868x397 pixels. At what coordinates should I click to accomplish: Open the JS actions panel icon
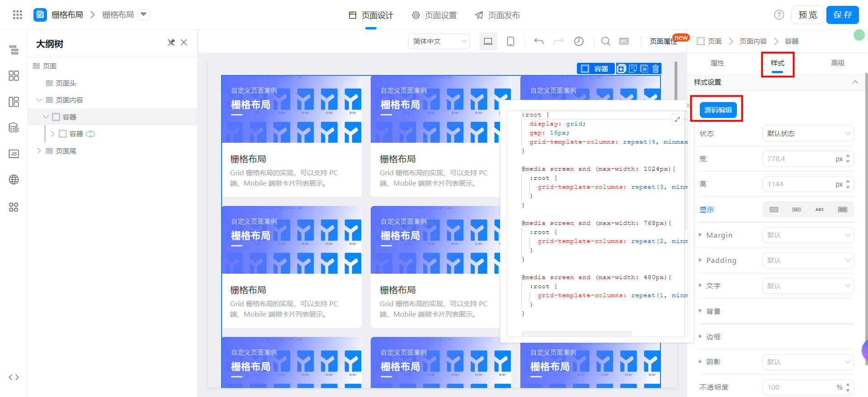pos(14,154)
